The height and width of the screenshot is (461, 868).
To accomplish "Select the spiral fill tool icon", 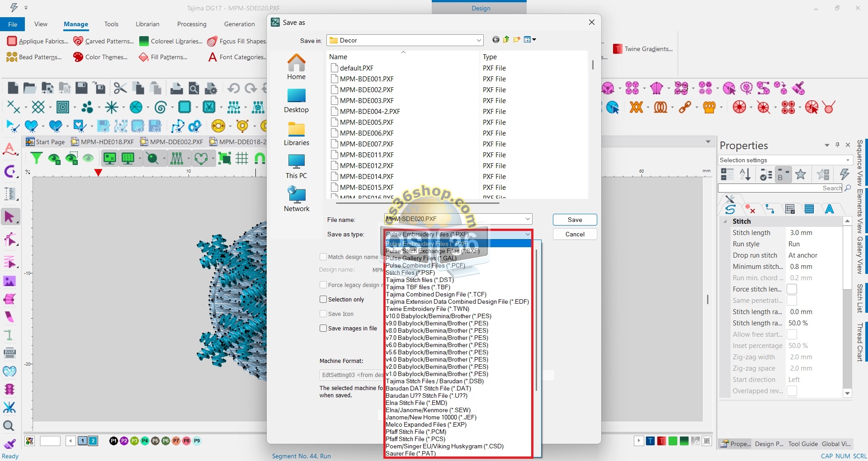I will 160,107.
